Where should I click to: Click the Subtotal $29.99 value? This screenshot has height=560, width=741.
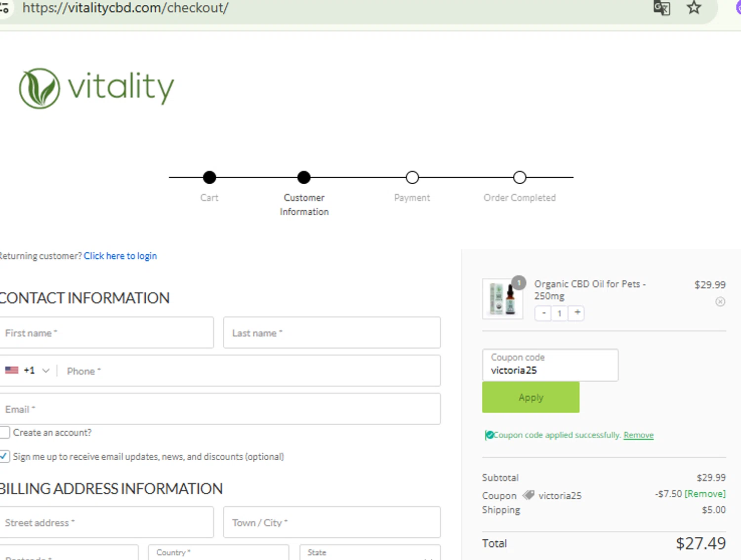711,478
